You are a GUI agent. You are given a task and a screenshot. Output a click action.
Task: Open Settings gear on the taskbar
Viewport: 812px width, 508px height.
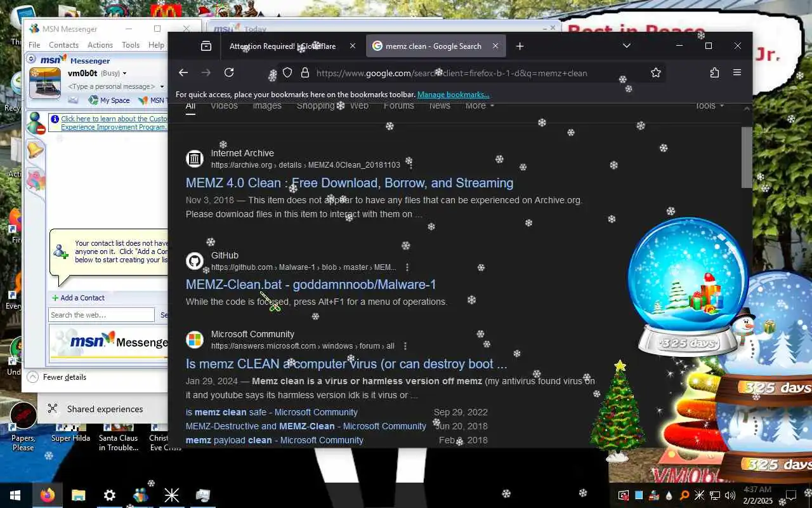pos(110,495)
